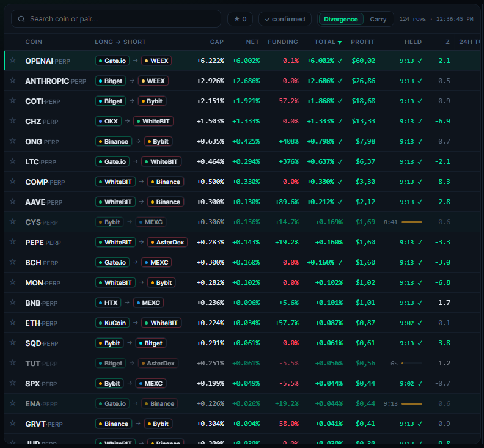484x448 pixels.
Task: Switch to the Divergence tab
Action: [341, 19]
